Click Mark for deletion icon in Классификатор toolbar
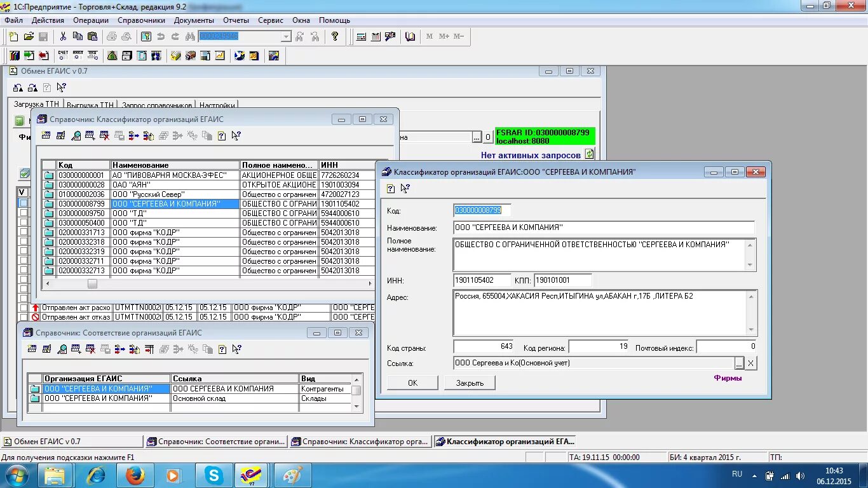The height and width of the screenshot is (488, 868). pyautogui.click(x=105, y=135)
